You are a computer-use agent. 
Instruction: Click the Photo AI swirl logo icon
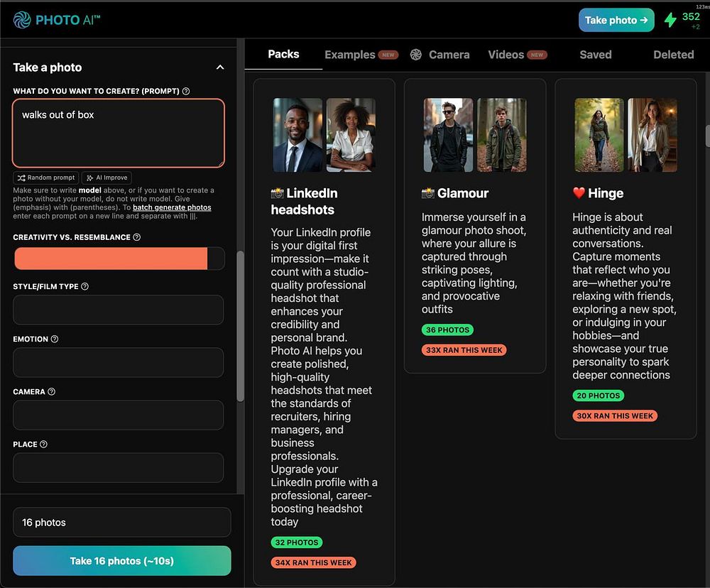click(22, 20)
